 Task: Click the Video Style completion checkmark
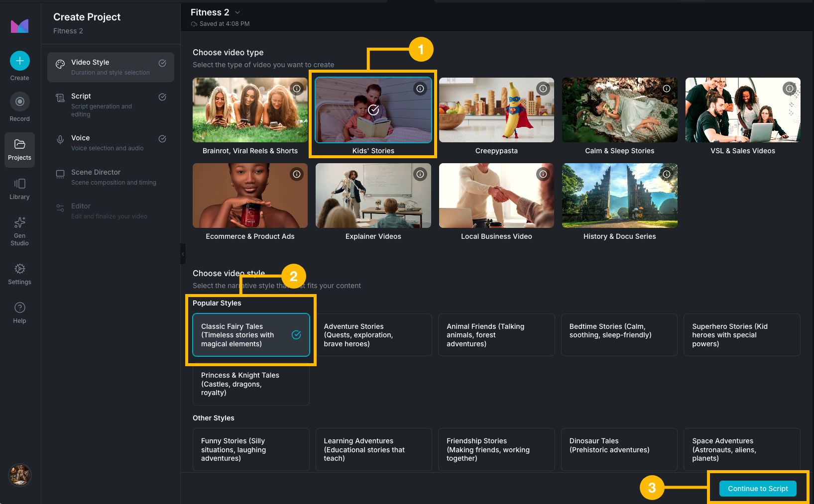[x=162, y=63]
